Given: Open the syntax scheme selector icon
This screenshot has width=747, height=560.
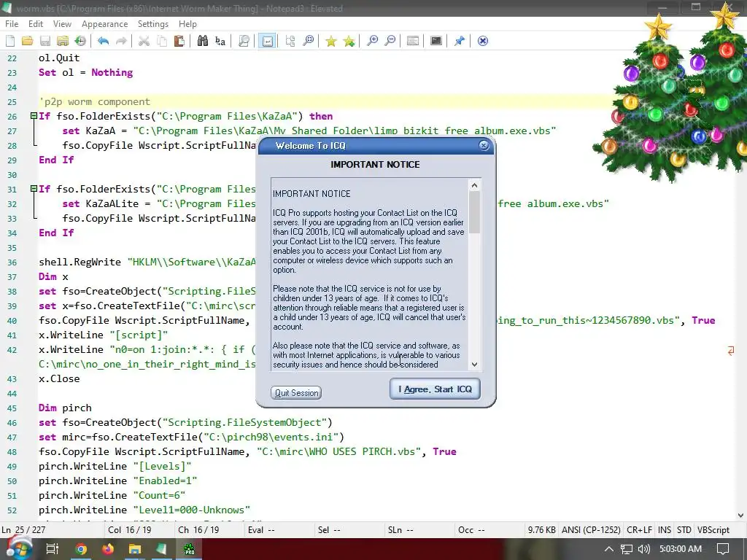Looking at the screenshot, I should (413, 41).
